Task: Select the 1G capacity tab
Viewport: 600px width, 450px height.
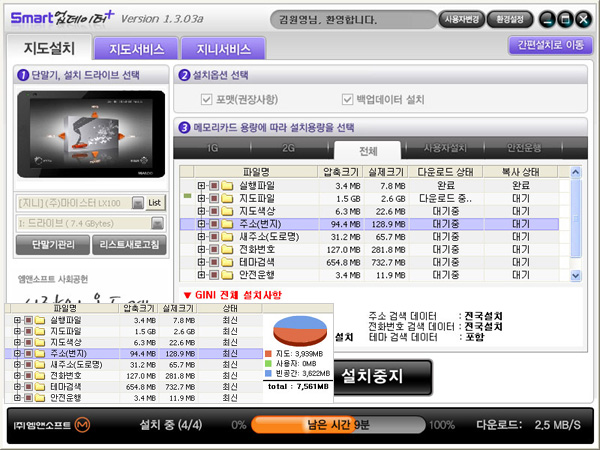Action: [212, 148]
